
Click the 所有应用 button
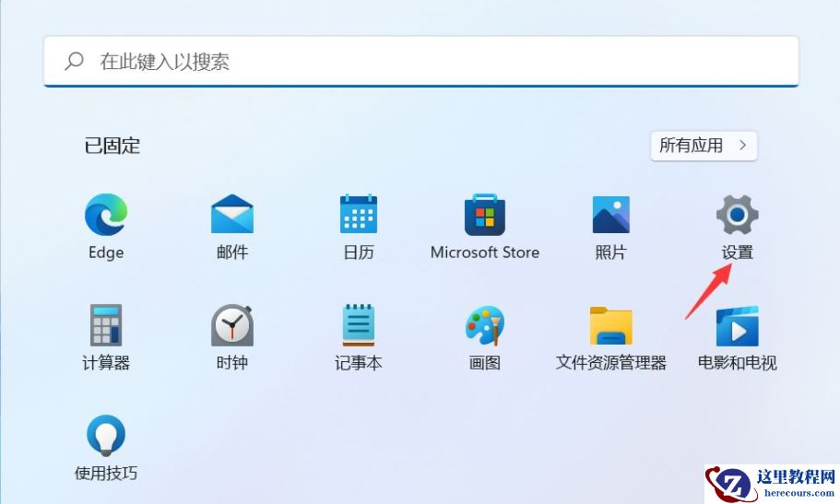[704, 146]
